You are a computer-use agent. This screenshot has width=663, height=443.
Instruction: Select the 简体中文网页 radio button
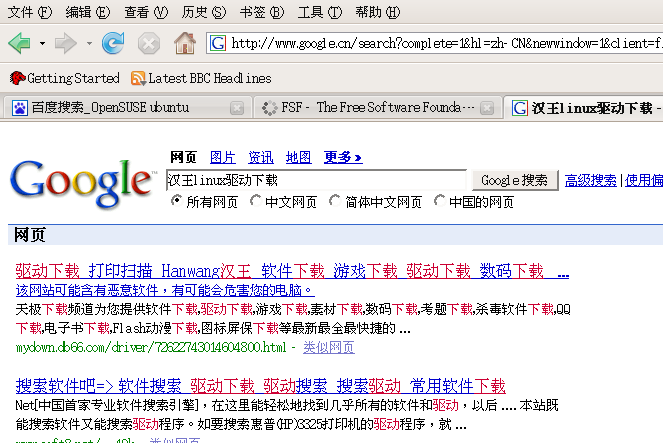pos(334,201)
